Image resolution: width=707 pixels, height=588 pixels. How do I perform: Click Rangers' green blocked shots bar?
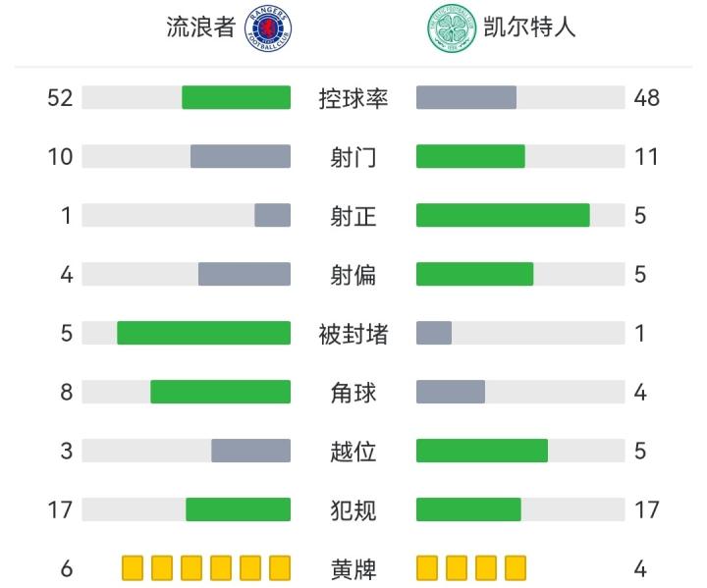tap(203, 333)
